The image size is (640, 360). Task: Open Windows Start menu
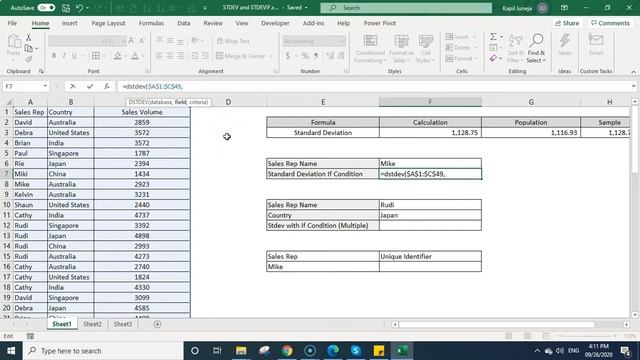click(11, 351)
